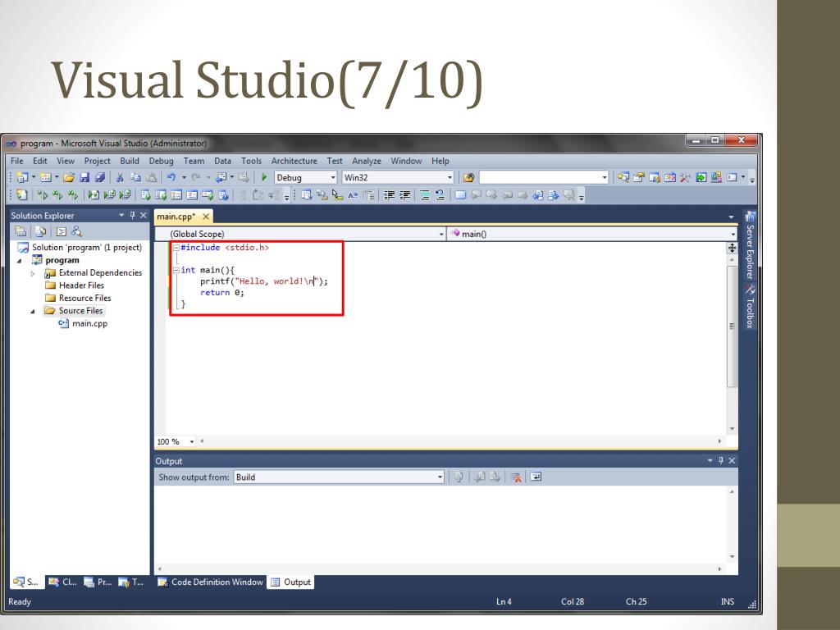
Task: Expand the External Dependencies node
Action: click(x=33, y=273)
